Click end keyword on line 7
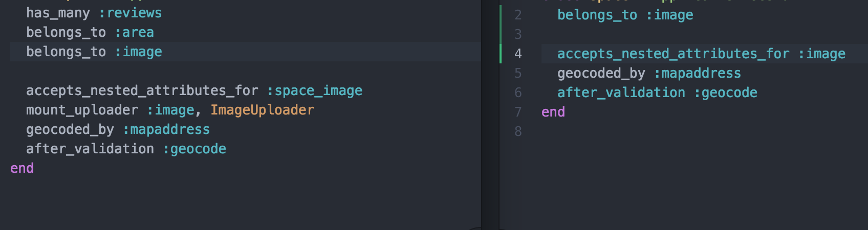Image resolution: width=868 pixels, height=230 pixels. (x=553, y=112)
